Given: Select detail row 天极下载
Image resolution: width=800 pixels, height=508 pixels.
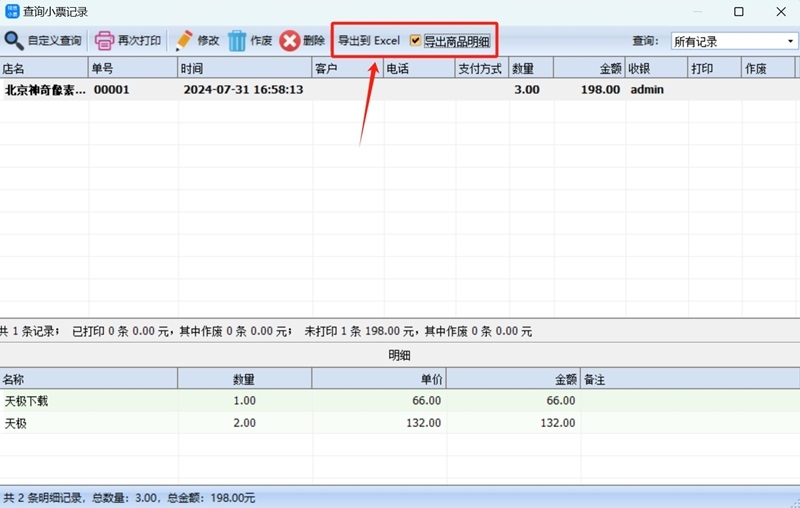Looking at the screenshot, I should click(400, 400).
